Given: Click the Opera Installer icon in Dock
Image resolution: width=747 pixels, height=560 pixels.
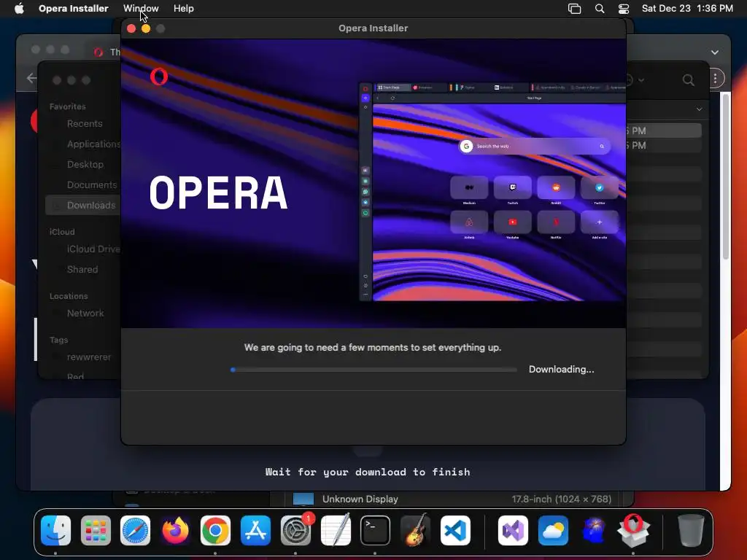Looking at the screenshot, I should (x=633, y=530).
